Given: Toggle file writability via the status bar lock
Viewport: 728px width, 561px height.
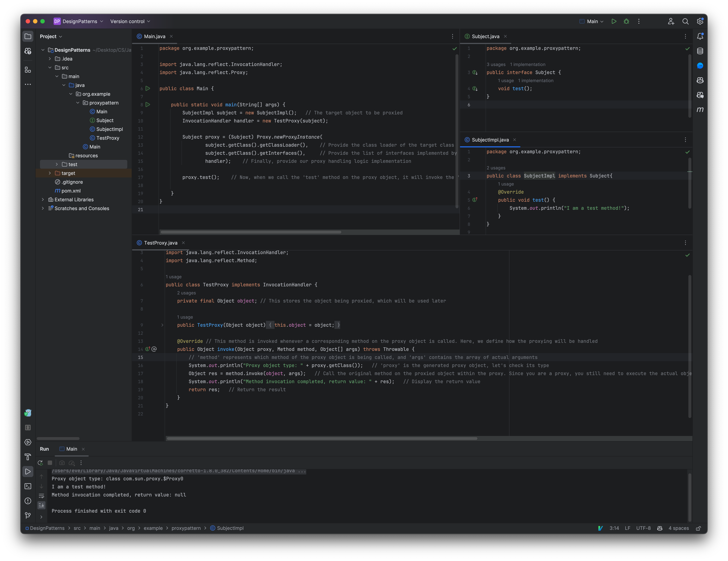Looking at the screenshot, I should (x=699, y=528).
